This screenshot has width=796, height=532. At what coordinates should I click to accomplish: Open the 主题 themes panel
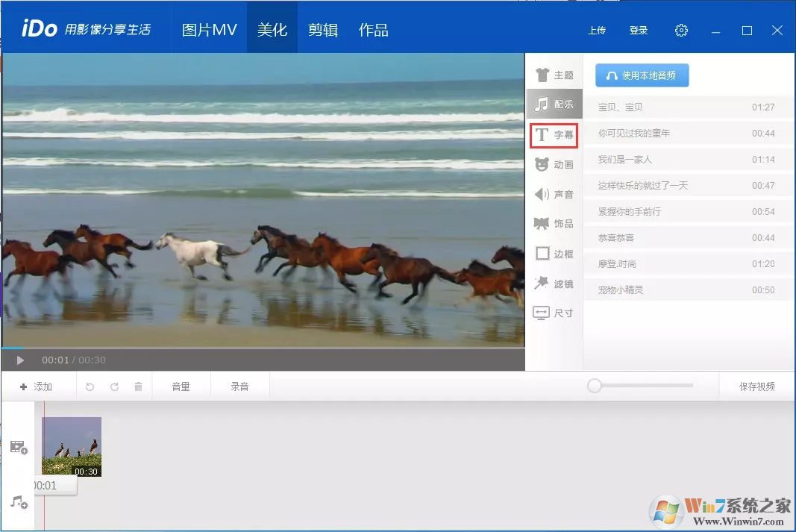(553, 74)
